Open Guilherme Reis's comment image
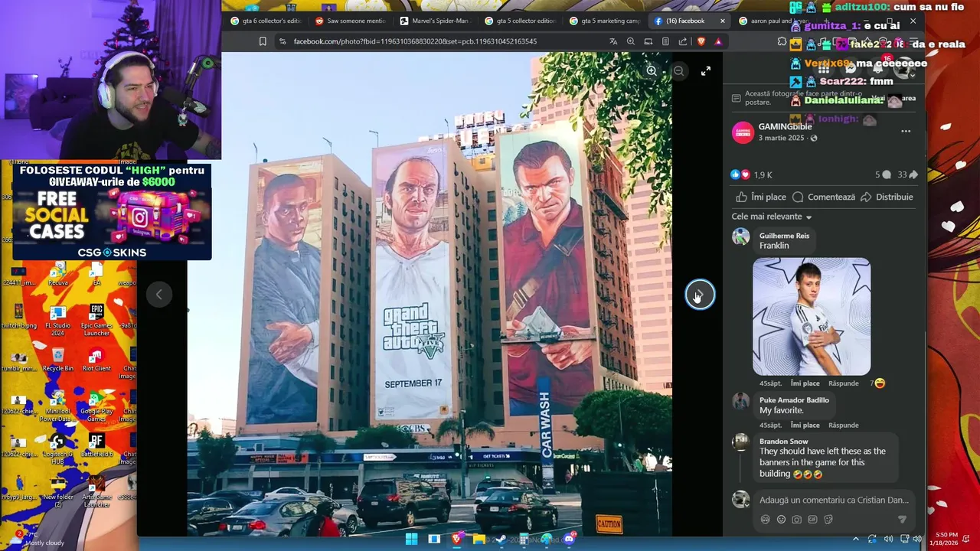This screenshot has height=551, width=980. coord(812,316)
